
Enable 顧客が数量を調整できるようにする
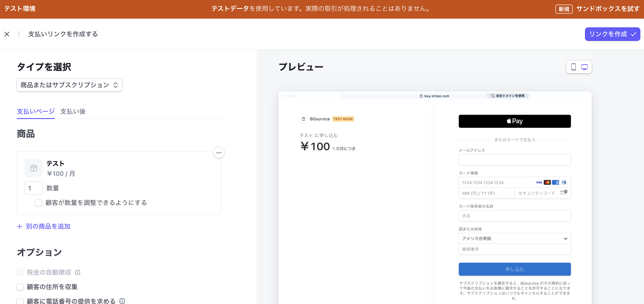point(39,203)
